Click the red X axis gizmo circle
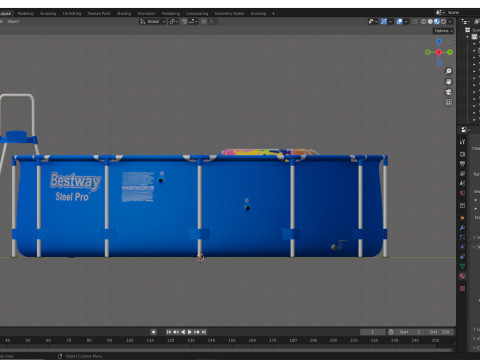 coord(439,52)
